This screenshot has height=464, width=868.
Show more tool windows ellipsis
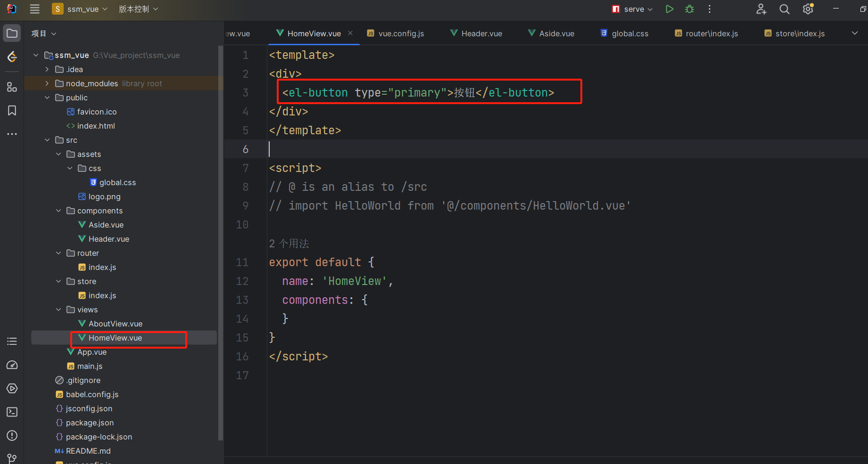coord(12,134)
